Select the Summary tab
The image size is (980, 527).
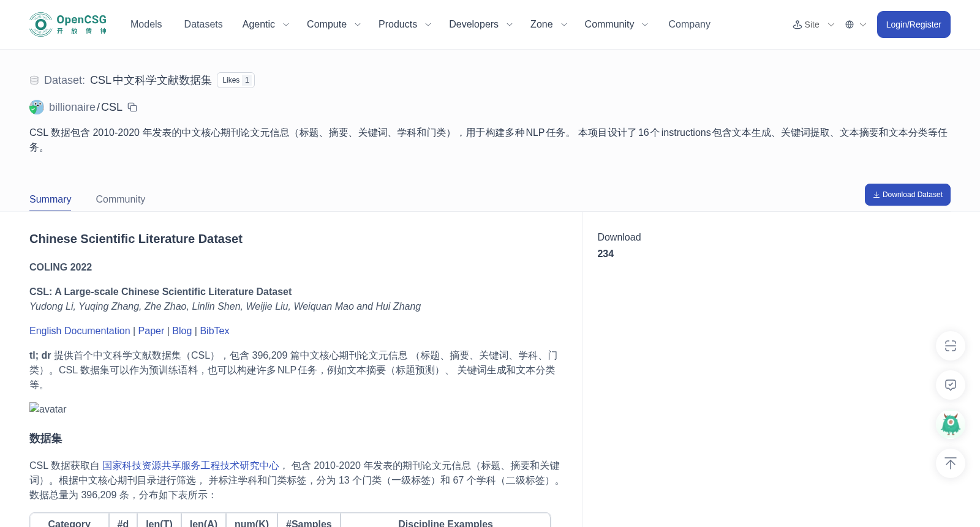[x=50, y=200]
